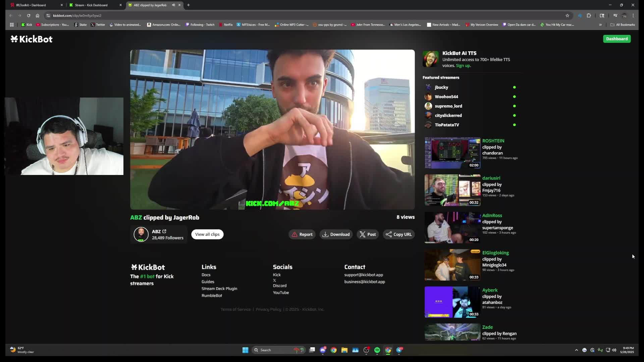644x362 pixels.
Task: Post the clip to X
Action: coord(368,234)
